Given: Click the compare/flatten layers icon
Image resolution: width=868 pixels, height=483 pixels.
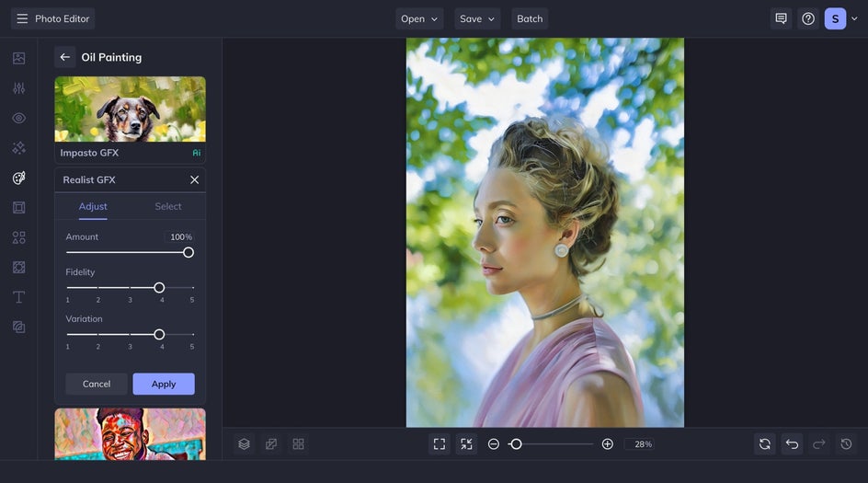Looking at the screenshot, I should point(271,444).
